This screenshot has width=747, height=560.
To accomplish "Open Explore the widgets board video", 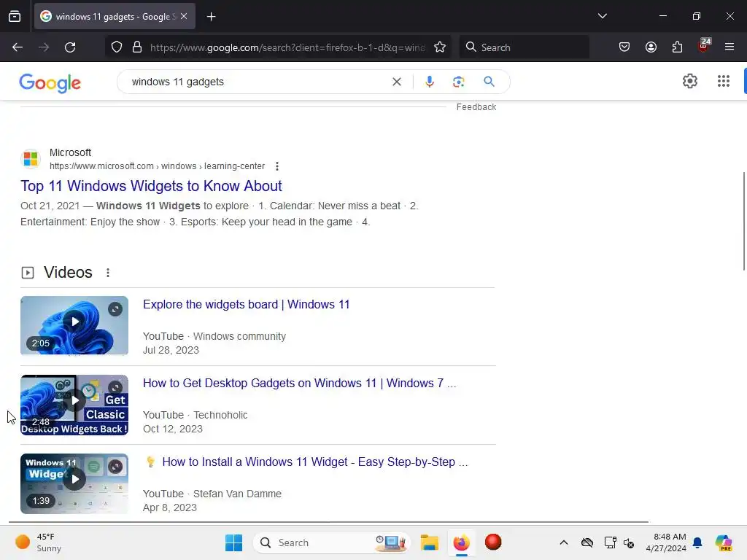I will point(247,304).
